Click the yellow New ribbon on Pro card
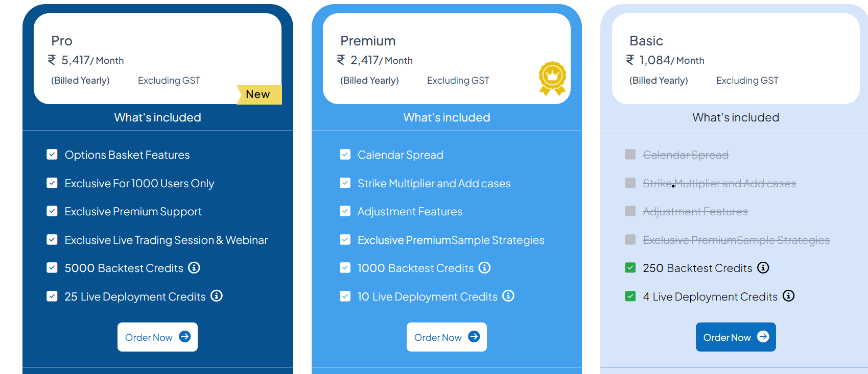This screenshot has height=374, width=868. 259,94
